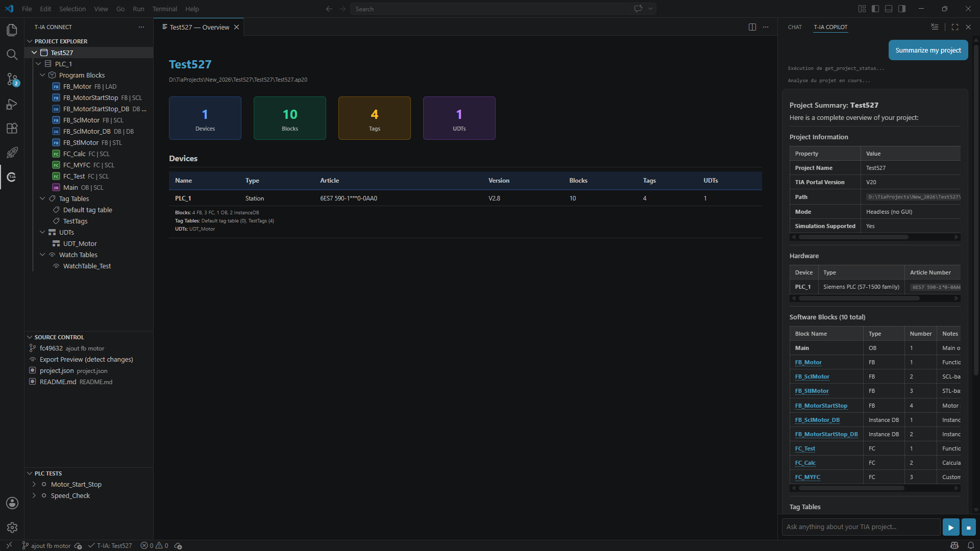Viewport: 980px width, 551px height.
Task: Switch to the CHAT tab
Action: point(794,27)
